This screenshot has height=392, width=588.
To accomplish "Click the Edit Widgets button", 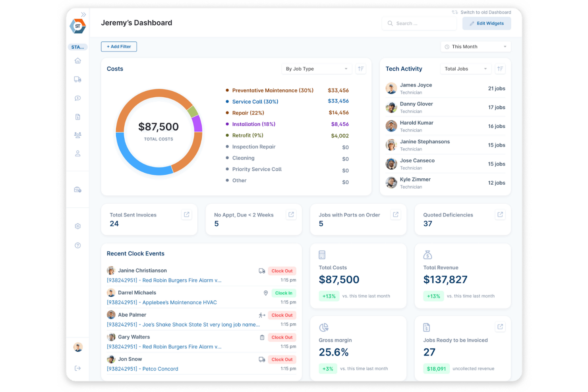I will tap(487, 23).
